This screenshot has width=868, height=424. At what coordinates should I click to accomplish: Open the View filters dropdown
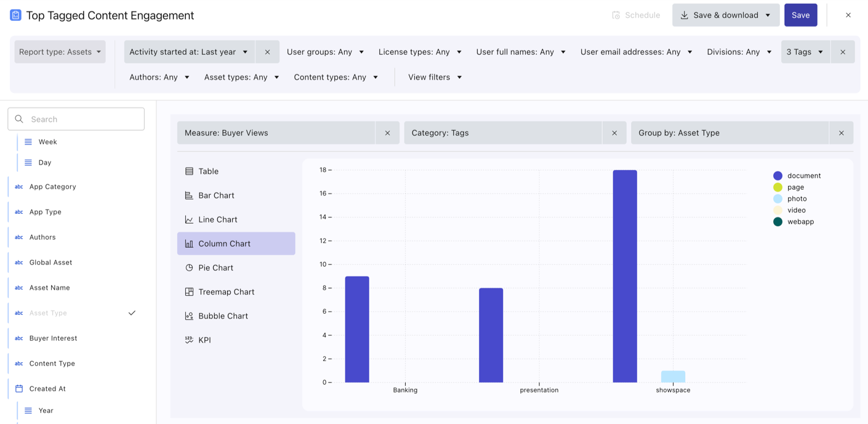(x=435, y=77)
